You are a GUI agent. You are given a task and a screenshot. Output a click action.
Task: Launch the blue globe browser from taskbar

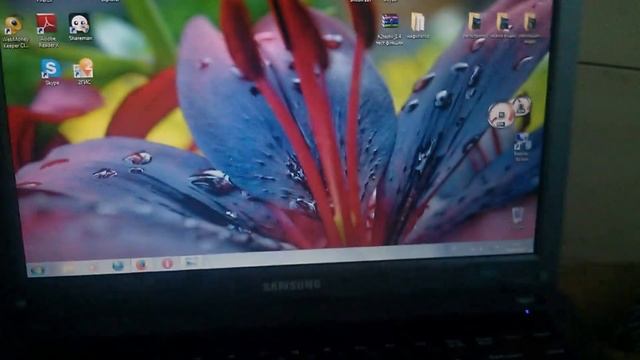coord(118,266)
